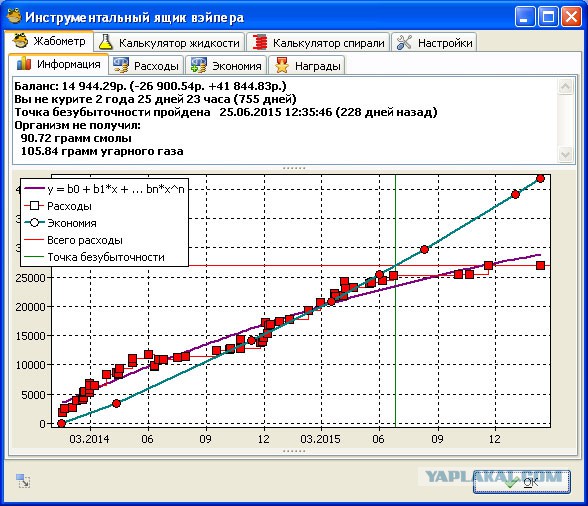Select the Информация sub-tab
588x506 pixels.
pyautogui.click(x=58, y=64)
